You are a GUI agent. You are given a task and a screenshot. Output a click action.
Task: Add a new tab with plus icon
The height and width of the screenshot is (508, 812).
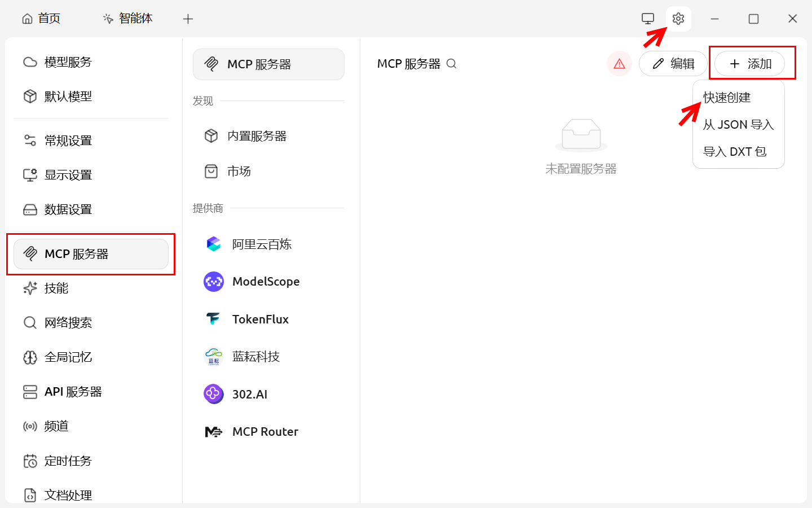[188, 19]
